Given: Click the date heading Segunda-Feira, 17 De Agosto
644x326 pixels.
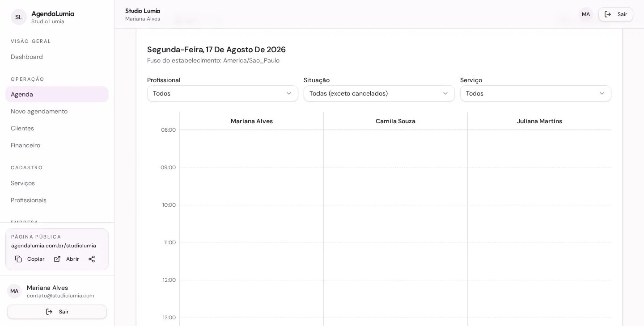Looking at the screenshot, I should click(216, 50).
